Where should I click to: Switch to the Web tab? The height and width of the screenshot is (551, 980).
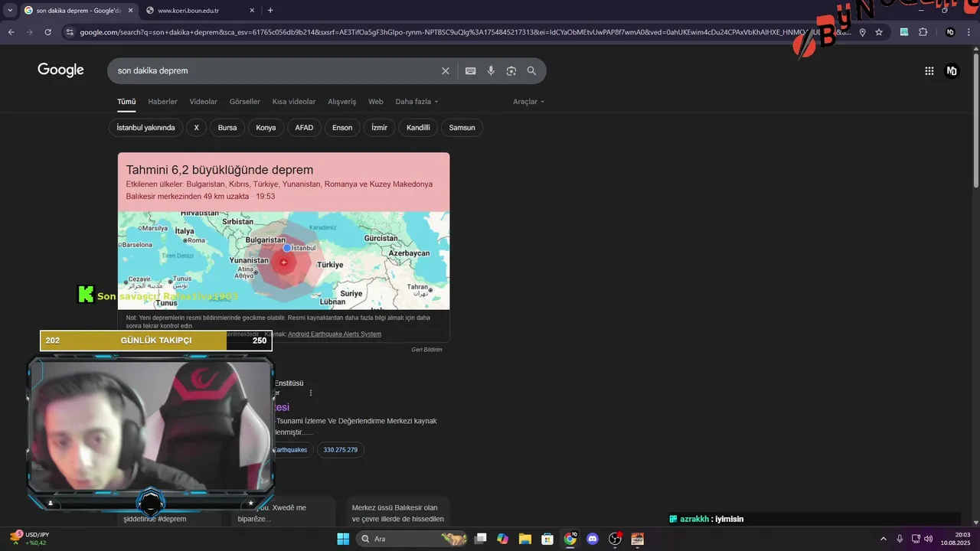[376, 102]
